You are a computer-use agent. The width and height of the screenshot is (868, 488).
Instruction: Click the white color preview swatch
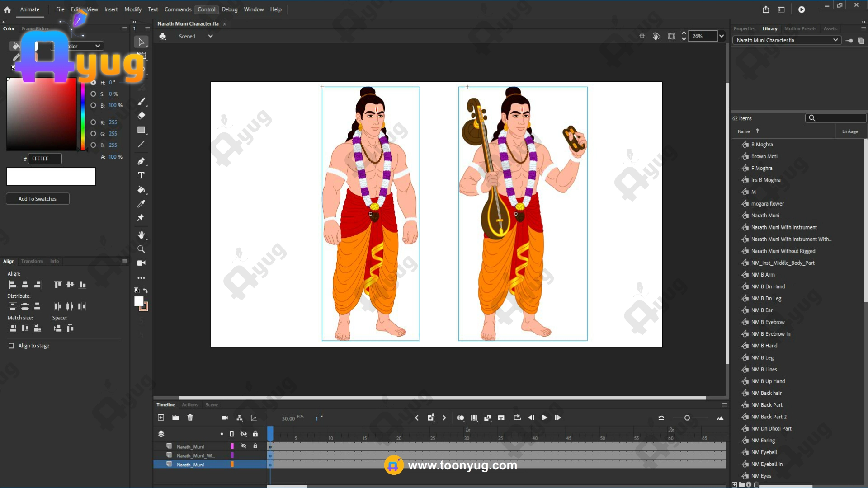pyautogui.click(x=51, y=177)
